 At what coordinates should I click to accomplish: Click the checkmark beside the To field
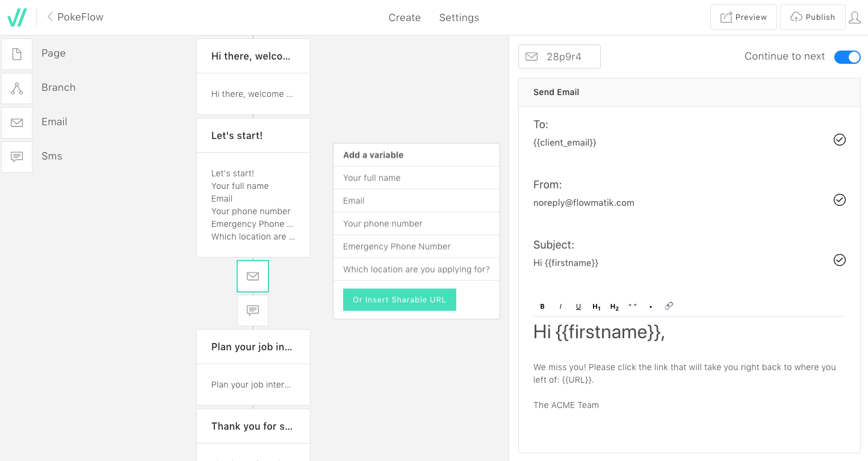[x=839, y=140]
